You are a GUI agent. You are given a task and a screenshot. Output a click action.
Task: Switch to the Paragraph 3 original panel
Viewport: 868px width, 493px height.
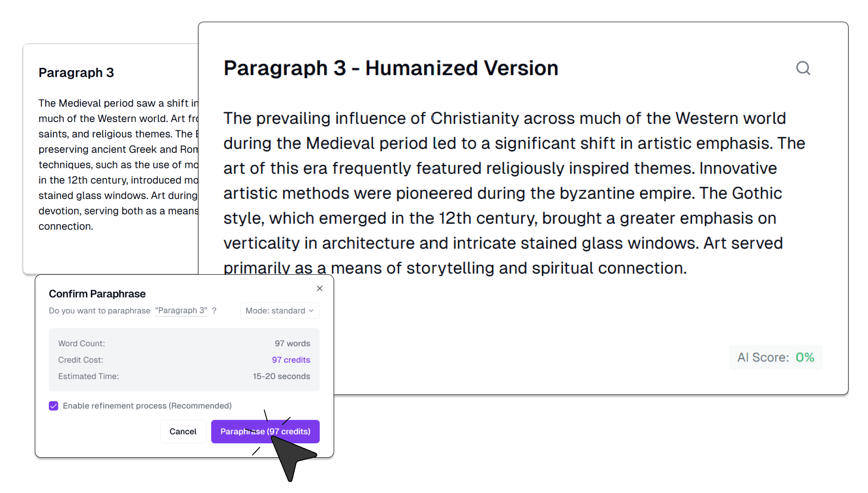point(76,73)
